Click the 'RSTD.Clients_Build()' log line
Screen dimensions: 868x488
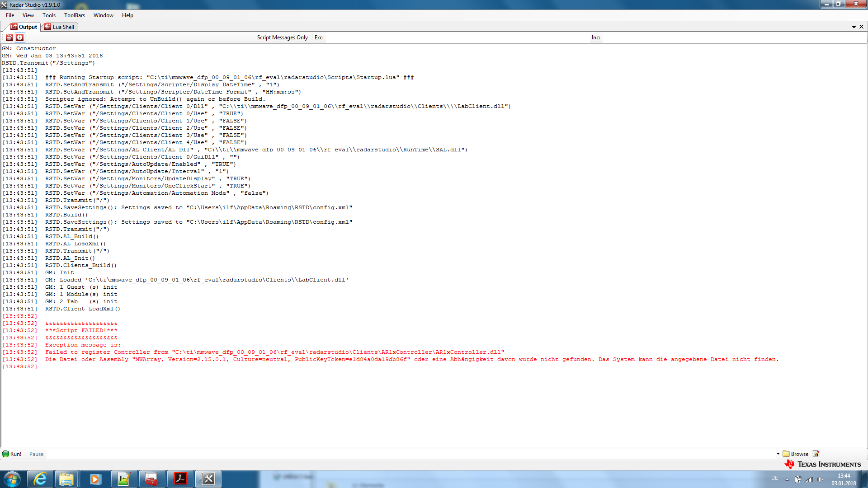click(x=81, y=266)
